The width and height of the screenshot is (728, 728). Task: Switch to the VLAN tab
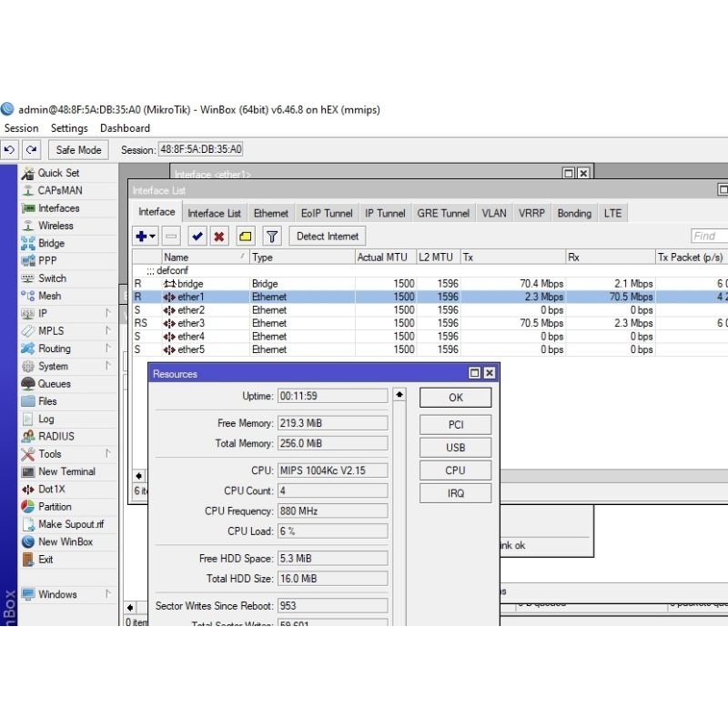click(x=494, y=213)
